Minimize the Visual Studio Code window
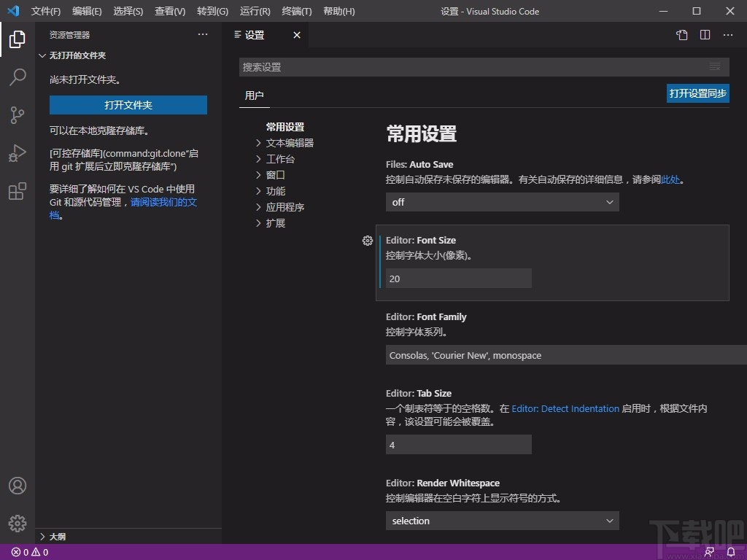The height and width of the screenshot is (560, 747). click(x=663, y=11)
